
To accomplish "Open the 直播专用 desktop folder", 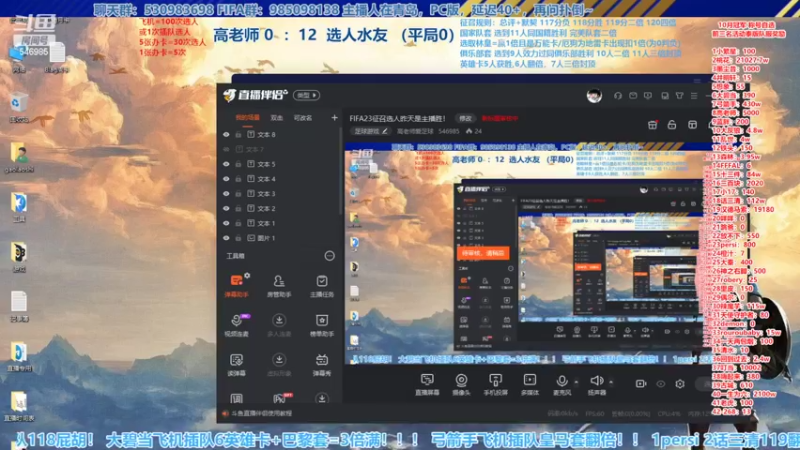I will coord(19,356).
